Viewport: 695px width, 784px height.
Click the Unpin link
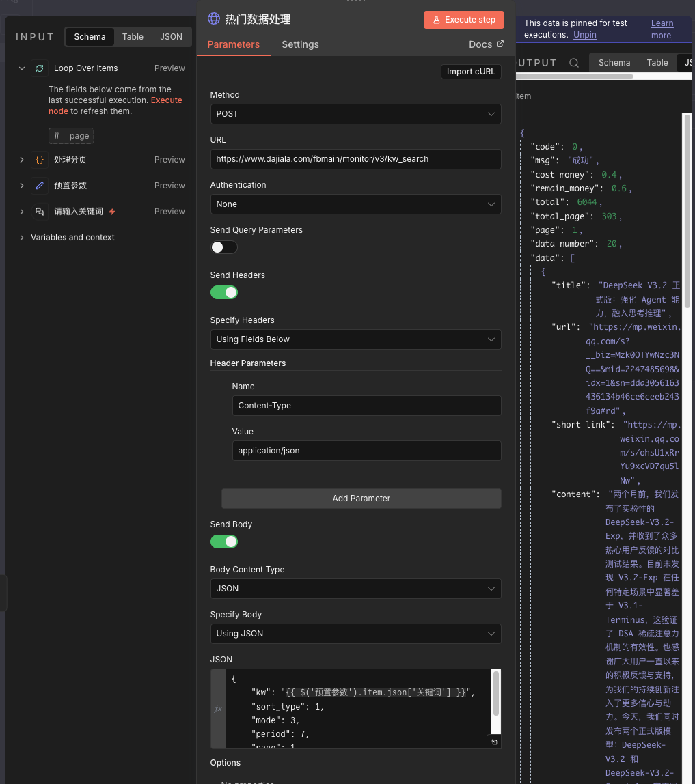pyautogui.click(x=584, y=35)
